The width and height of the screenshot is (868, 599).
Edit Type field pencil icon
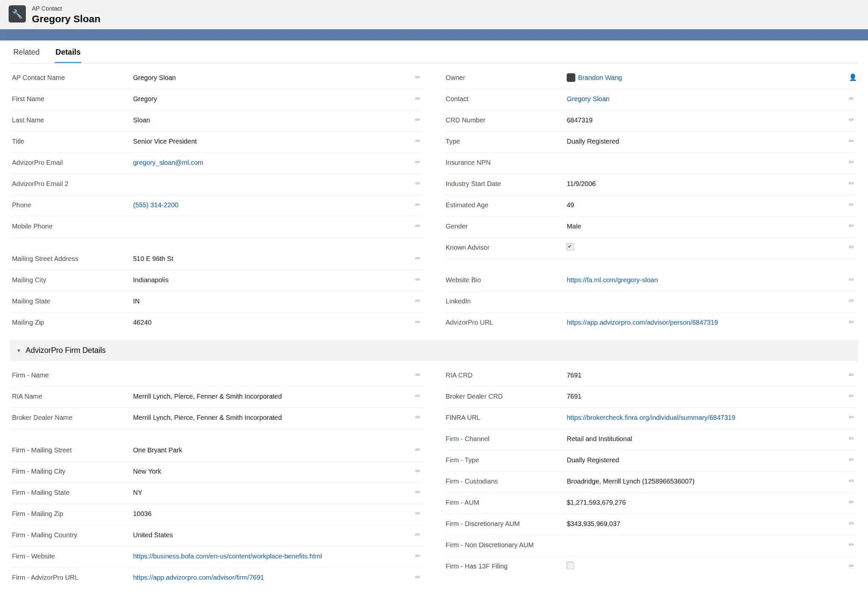(851, 141)
